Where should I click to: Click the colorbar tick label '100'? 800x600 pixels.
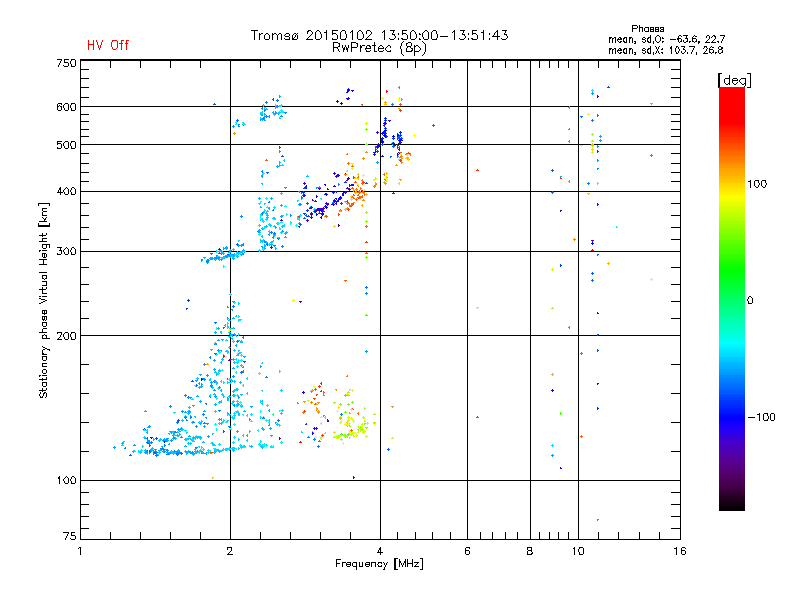pos(757,184)
